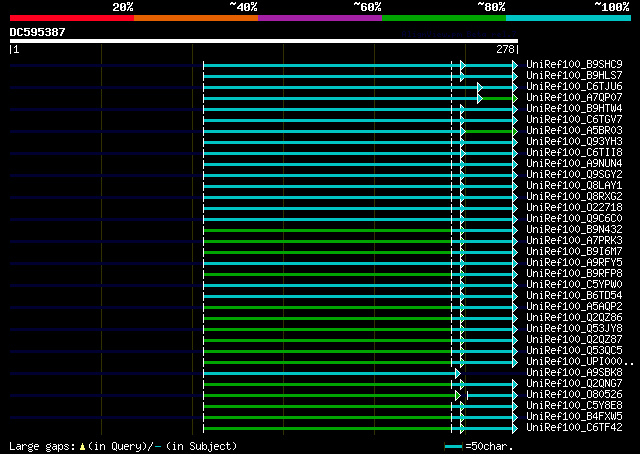Click the UniRef100_C5Y8E8 label
The image size is (640, 454).
tap(574, 406)
